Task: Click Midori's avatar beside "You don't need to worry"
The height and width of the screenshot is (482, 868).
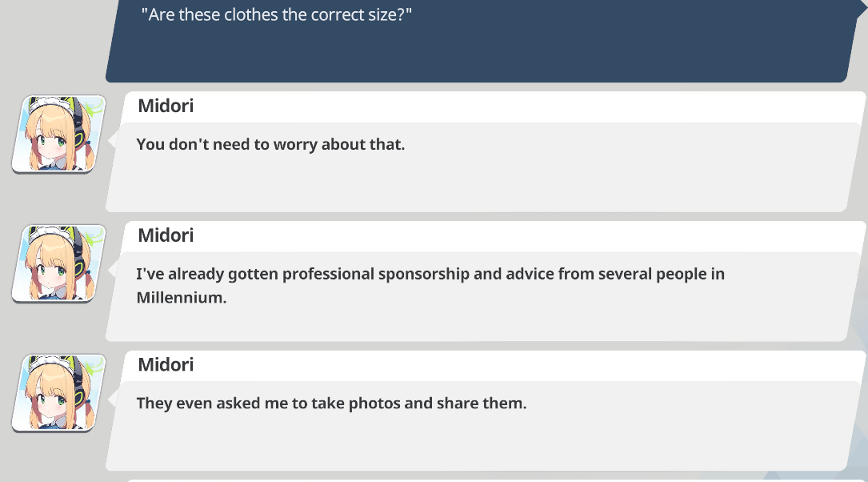Action: (58, 134)
